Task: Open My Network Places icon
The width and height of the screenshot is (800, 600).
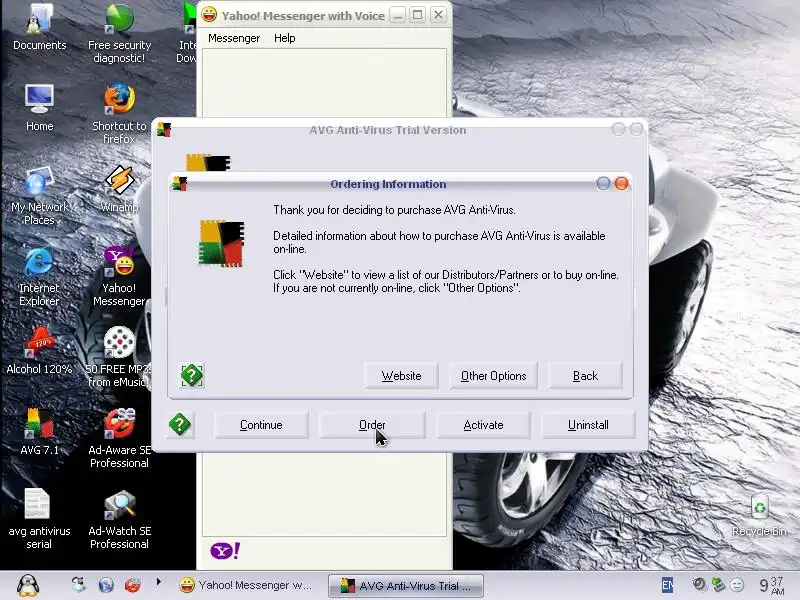Action: click(39, 195)
